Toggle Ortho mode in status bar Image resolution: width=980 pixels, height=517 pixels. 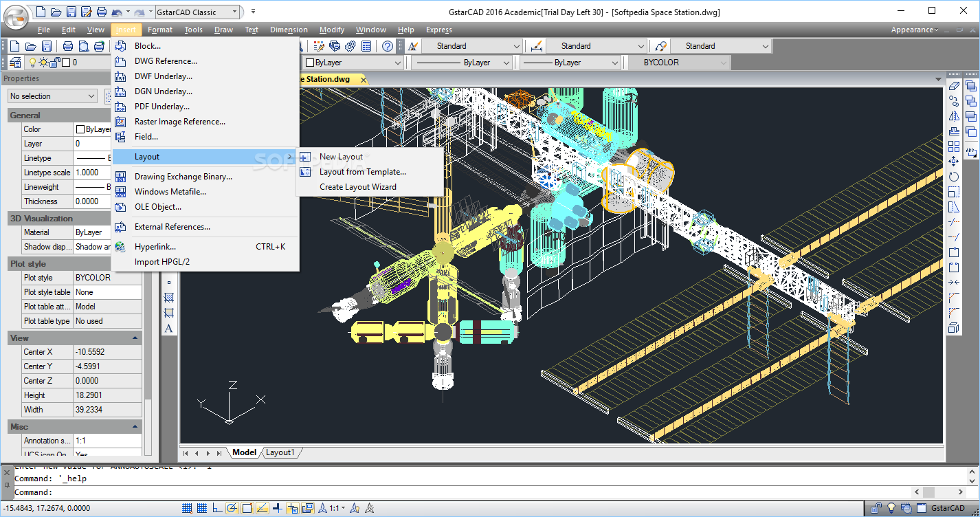coord(216,509)
